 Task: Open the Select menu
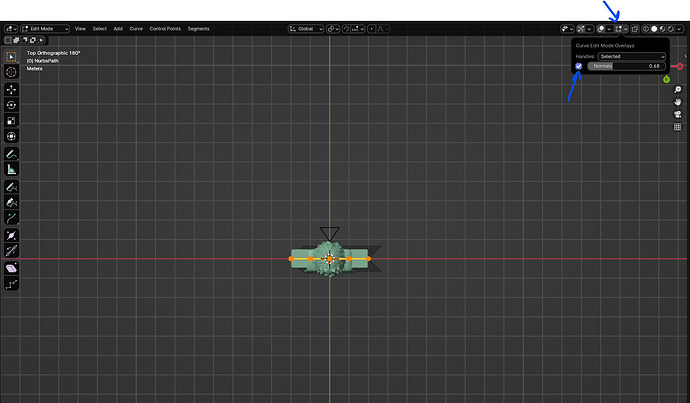99,29
